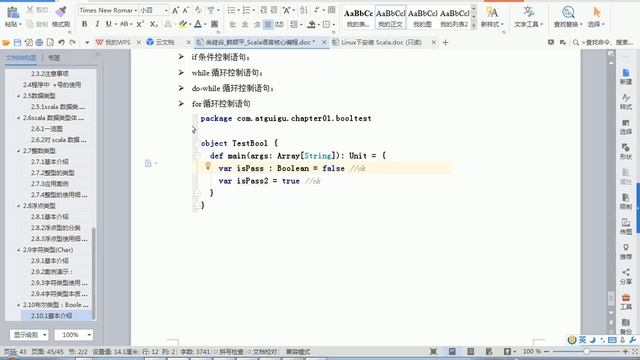This screenshot has width=640, height=360.
Task: Toggle underline with the U button
Action: coord(108,24)
